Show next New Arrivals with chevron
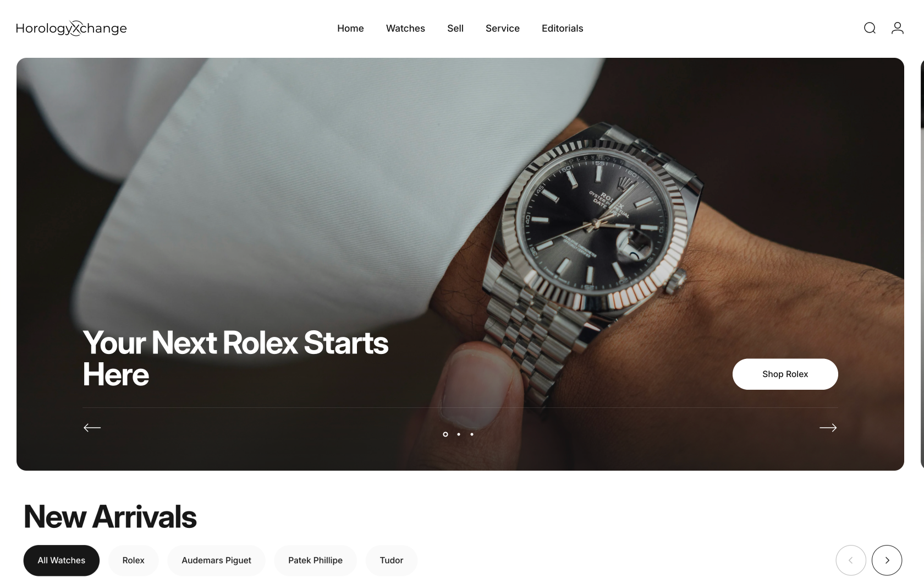The height and width of the screenshot is (578, 924). (x=887, y=560)
